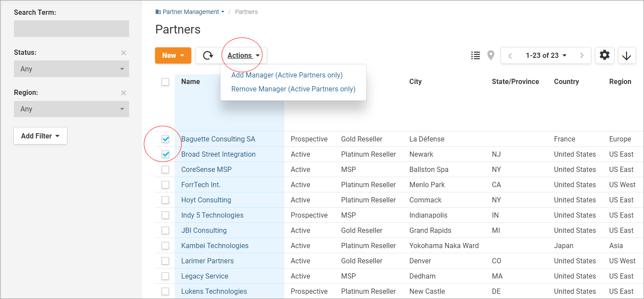
Task: Choose Add Manager (Active Partners only)
Action: pos(287,75)
